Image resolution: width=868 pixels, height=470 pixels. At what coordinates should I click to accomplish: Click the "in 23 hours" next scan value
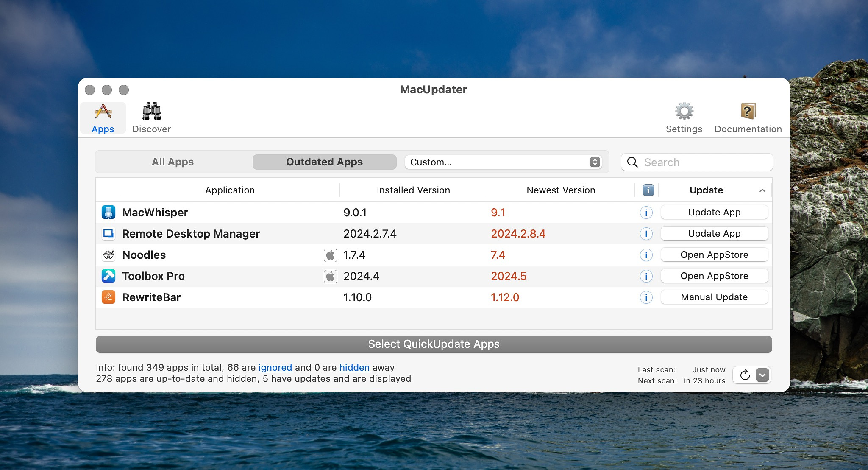(x=704, y=381)
